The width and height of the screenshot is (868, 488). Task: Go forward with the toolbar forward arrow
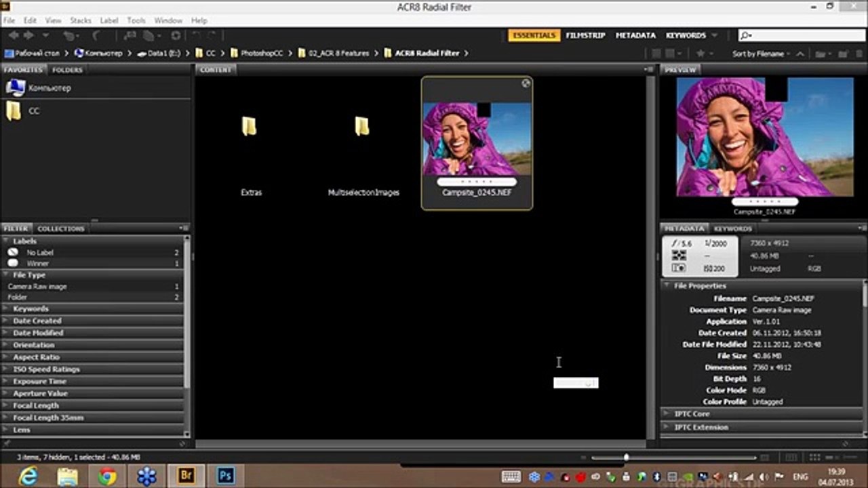(29, 35)
